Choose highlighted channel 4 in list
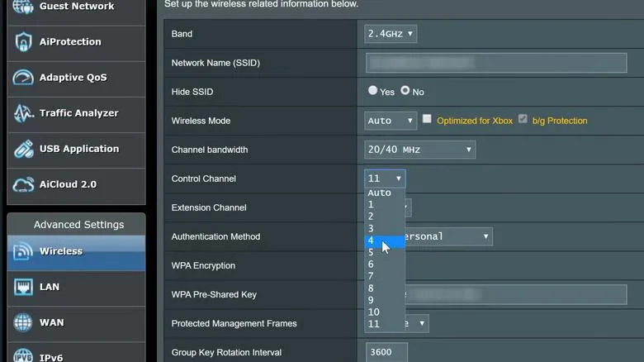The image size is (644, 362). (x=385, y=241)
